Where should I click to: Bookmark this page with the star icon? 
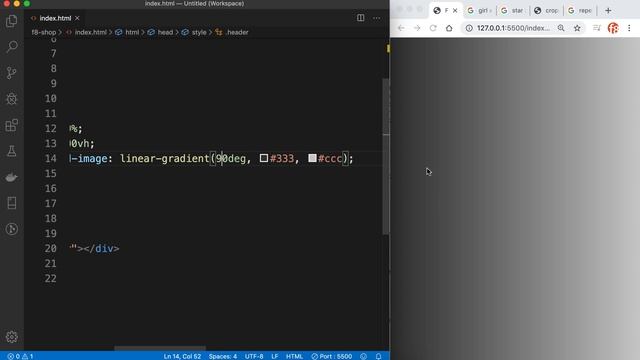[577, 28]
